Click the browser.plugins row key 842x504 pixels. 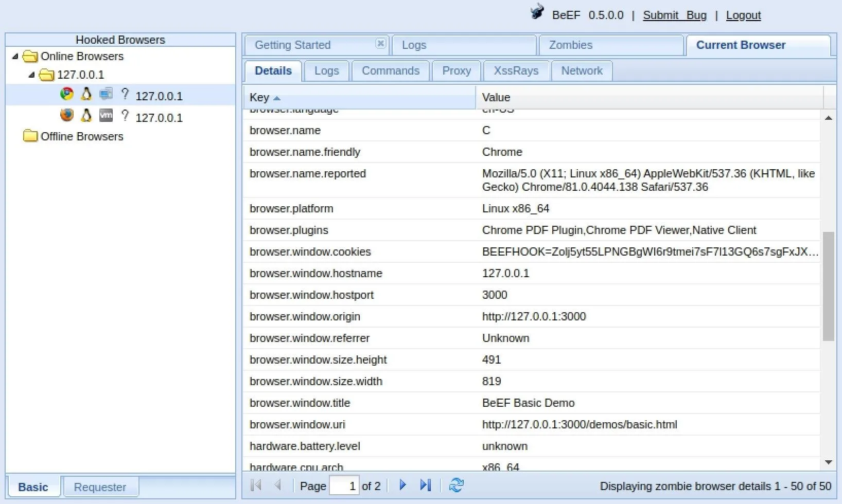pyautogui.click(x=289, y=230)
